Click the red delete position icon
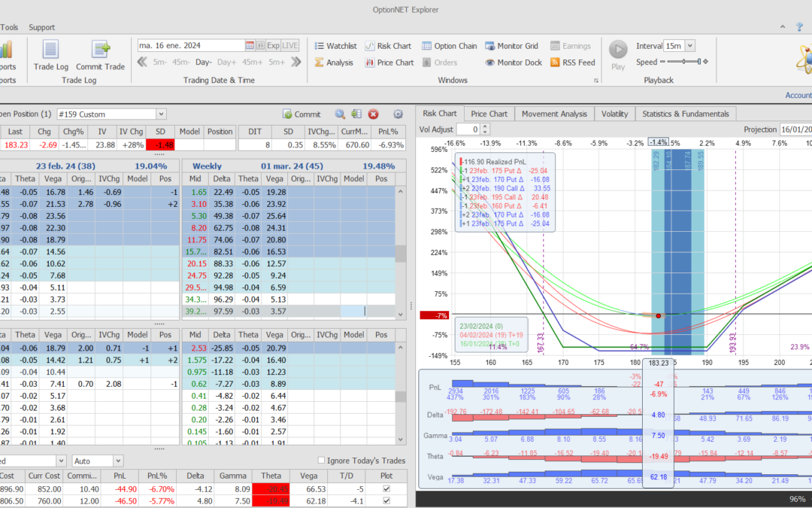 374,114
